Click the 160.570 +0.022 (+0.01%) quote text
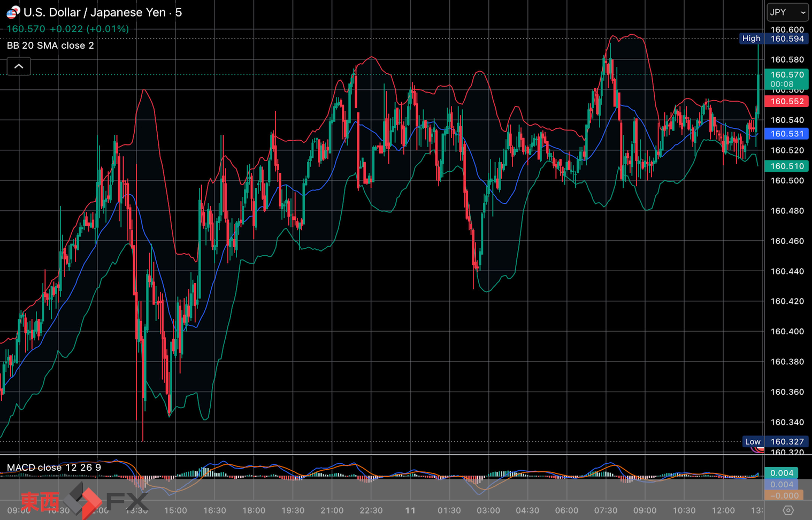The image size is (812, 520). pyautogui.click(x=68, y=29)
